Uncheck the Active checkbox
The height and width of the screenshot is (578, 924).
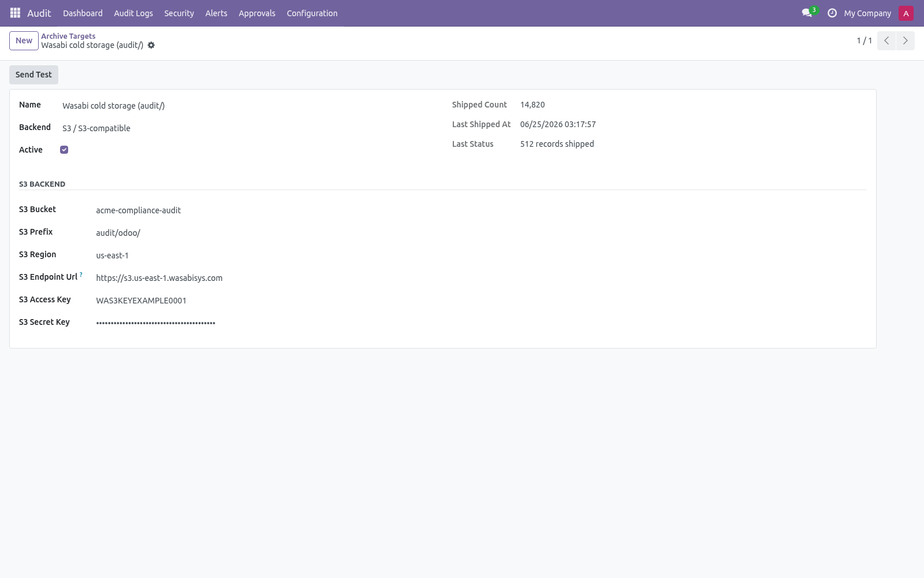[64, 150]
